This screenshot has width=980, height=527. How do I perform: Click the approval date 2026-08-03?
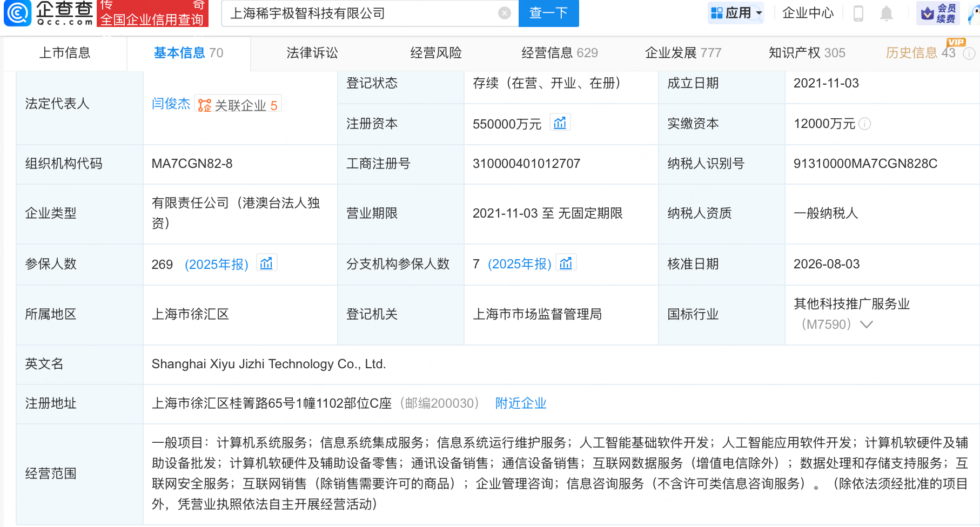pyautogui.click(x=827, y=264)
